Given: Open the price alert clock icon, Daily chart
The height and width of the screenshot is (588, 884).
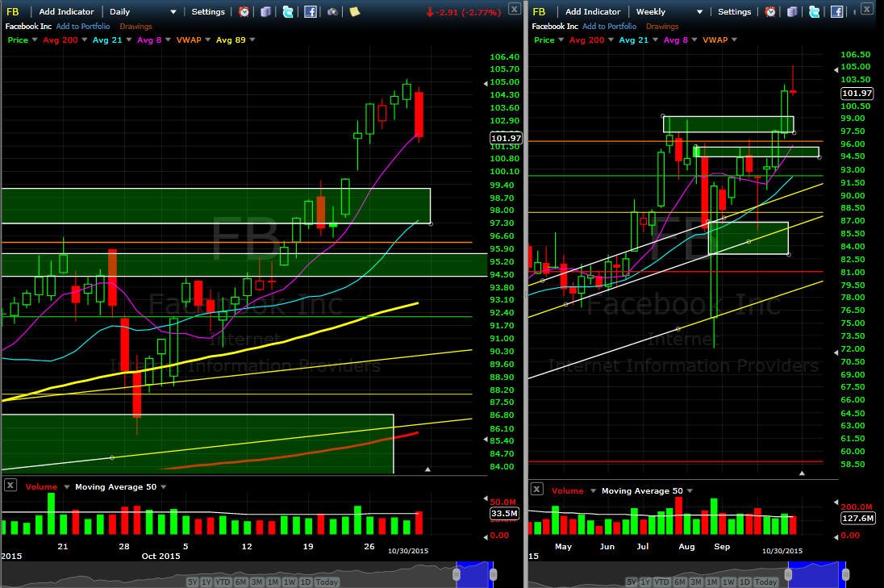Looking at the screenshot, I should [x=244, y=11].
